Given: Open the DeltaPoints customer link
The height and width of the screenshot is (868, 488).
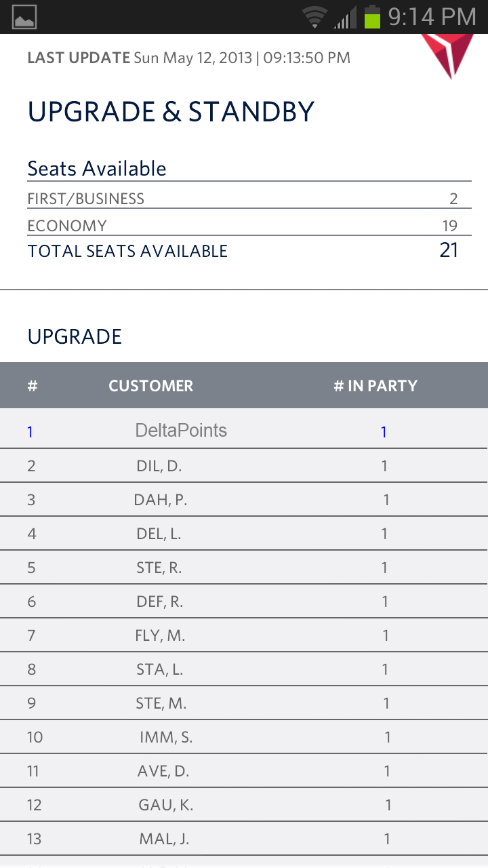Looking at the screenshot, I should click(x=181, y=431).
